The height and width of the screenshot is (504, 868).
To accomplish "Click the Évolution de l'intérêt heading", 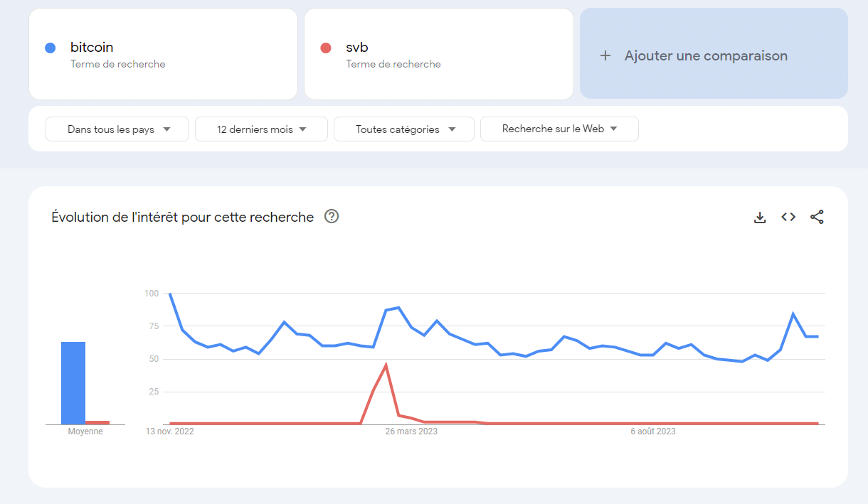I will 183,217.
